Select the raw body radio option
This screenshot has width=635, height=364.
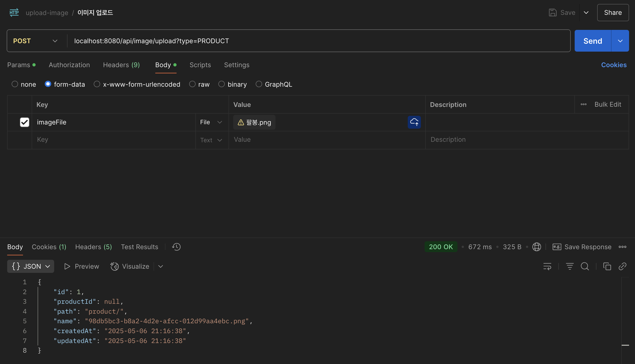(192, 84)
